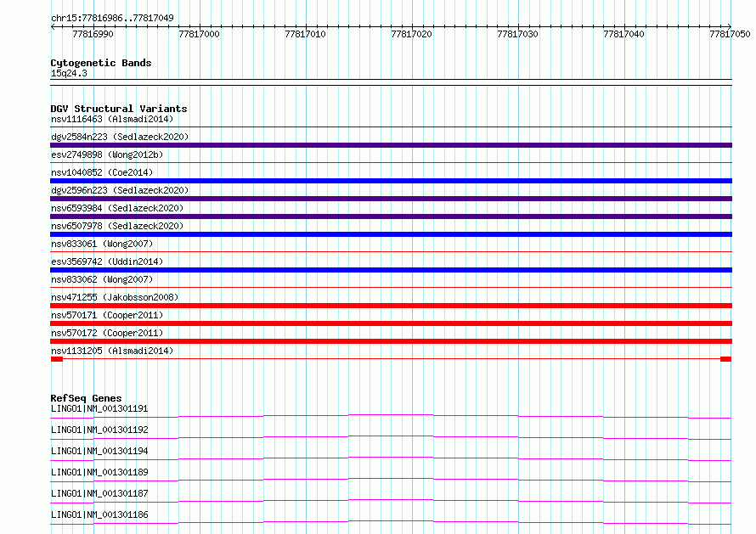The image size is (756, 534).
Task: Click the chr15:77816986..77817049 region label
Action: point(112,18)
